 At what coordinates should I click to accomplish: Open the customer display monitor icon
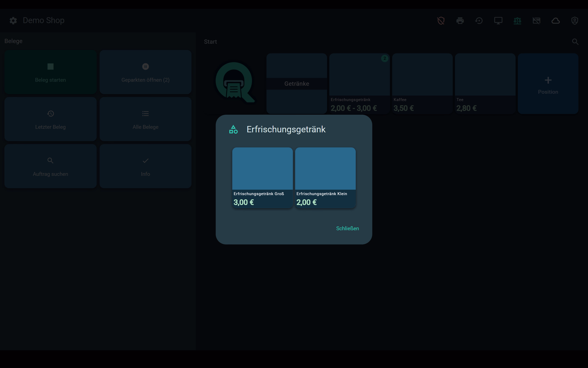pyautogui.click(x=498, y=21)
